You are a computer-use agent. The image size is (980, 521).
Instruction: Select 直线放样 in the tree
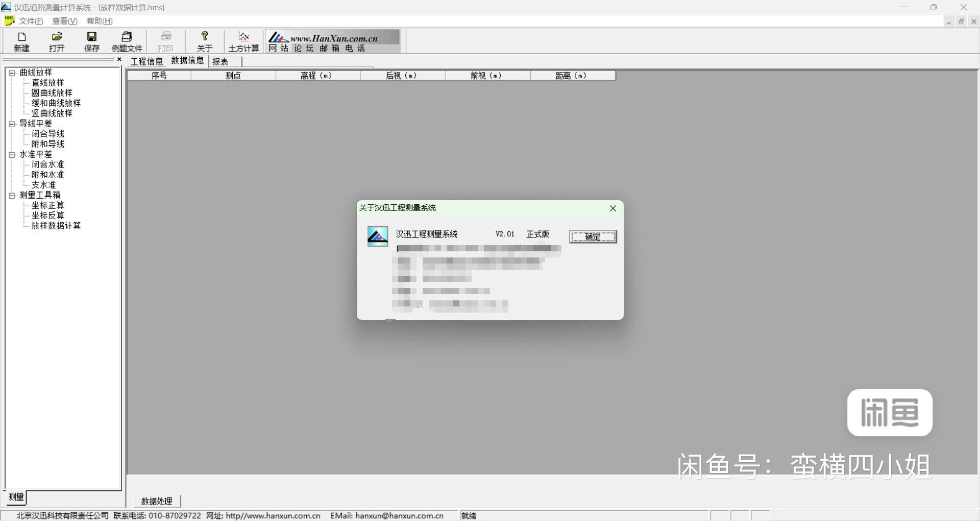click(x=48, y=83)
